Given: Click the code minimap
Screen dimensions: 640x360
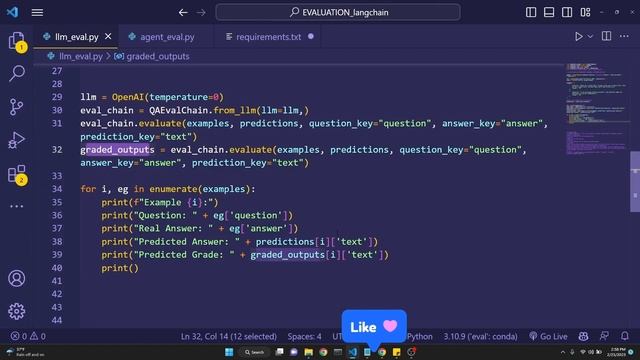Looking at the screenshot, I should tap(596, 109).
